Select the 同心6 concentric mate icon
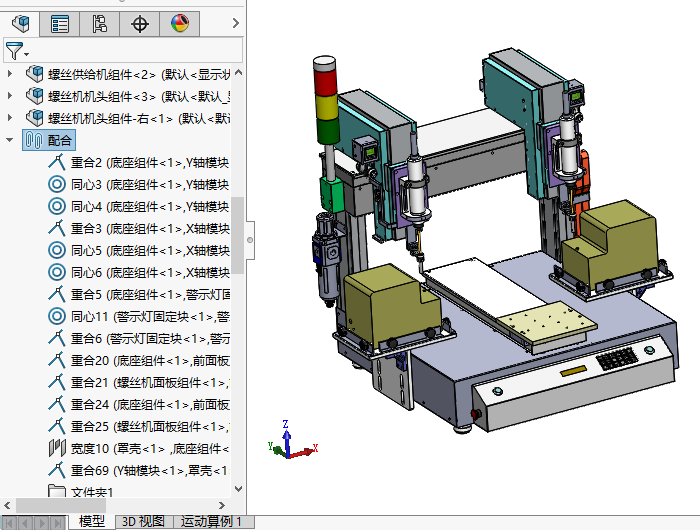 click(x=57, y=272)
